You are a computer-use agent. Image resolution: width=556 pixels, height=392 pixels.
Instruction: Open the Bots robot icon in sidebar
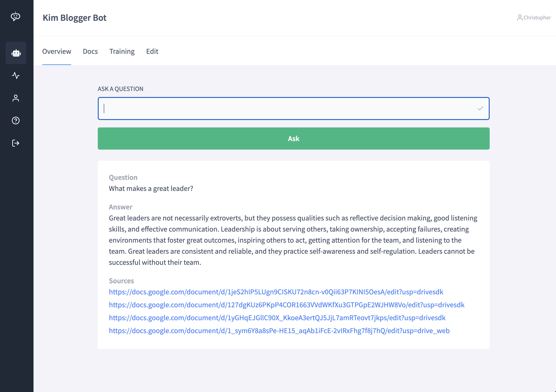(x=16, y=53)
